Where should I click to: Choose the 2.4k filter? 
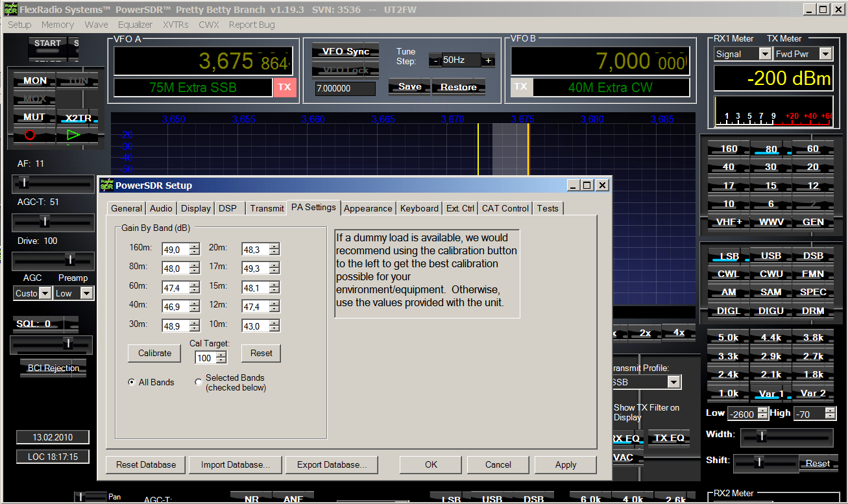click(729, 374)
